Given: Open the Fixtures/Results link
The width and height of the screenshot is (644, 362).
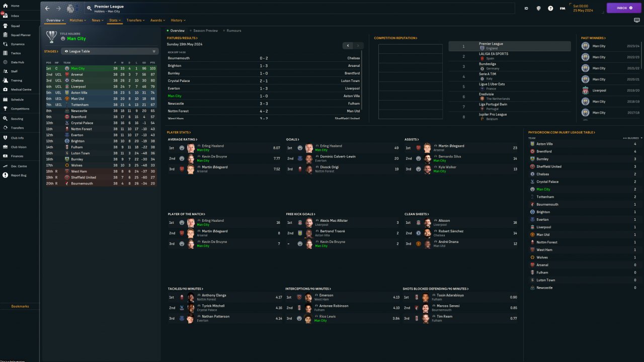Looking at the screenshot, I should [183, 38].
